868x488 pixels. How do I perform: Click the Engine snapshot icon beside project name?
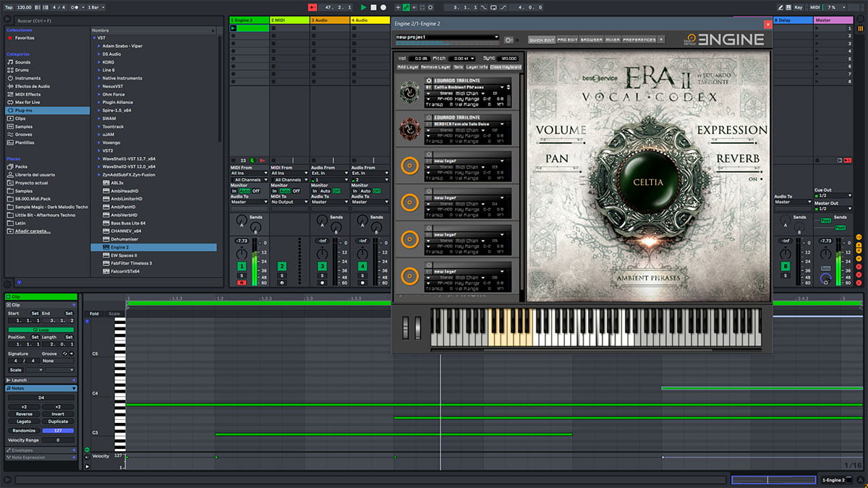click(509, 40)
